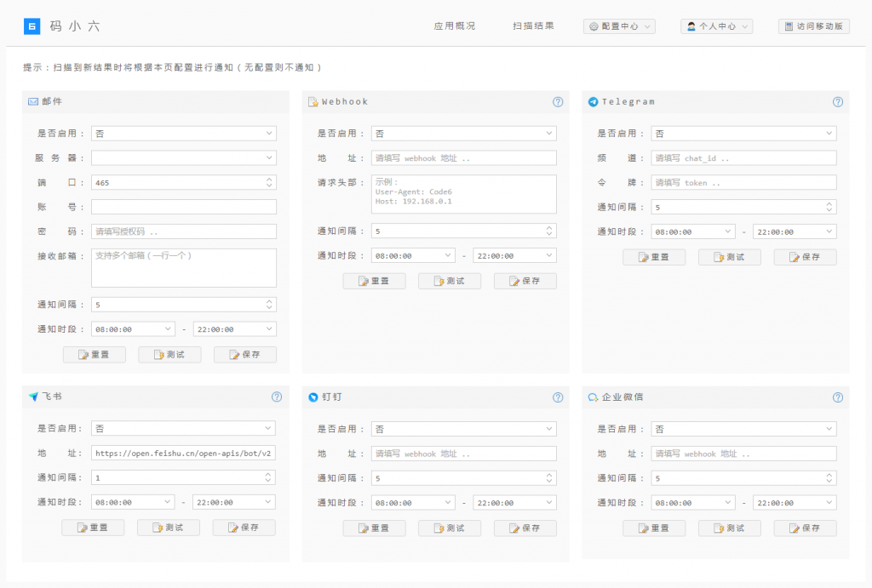
Task: Click 邮件 端口 field stepper arrows
Action: pos(269,182)
